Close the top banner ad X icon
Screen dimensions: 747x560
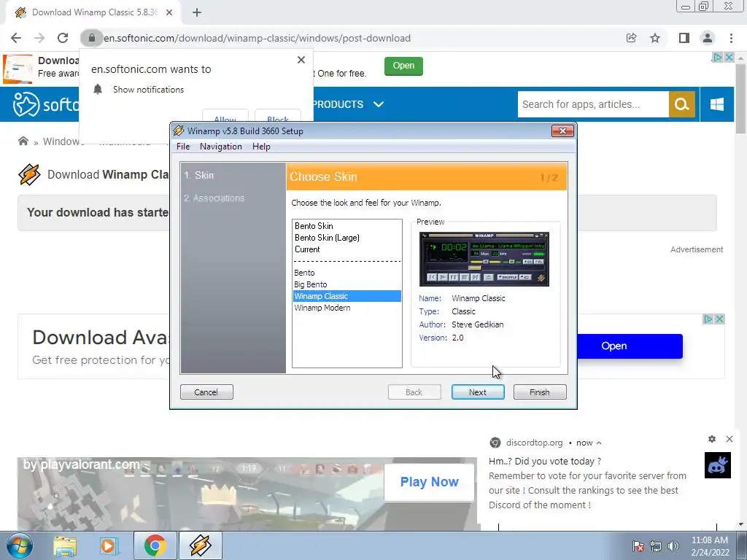729,57
